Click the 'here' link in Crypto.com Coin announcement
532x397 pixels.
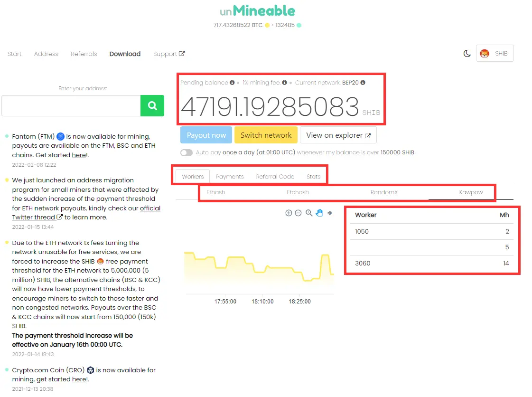coord(79,379)
